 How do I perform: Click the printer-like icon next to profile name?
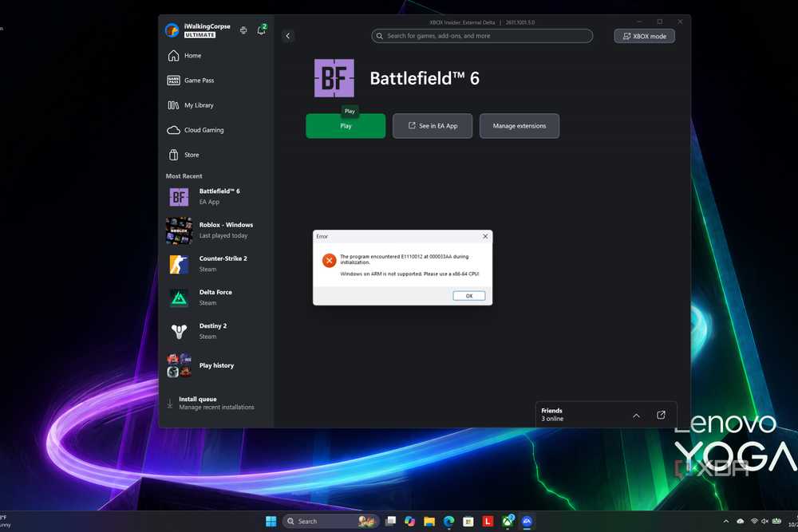[x=243, y=30]
